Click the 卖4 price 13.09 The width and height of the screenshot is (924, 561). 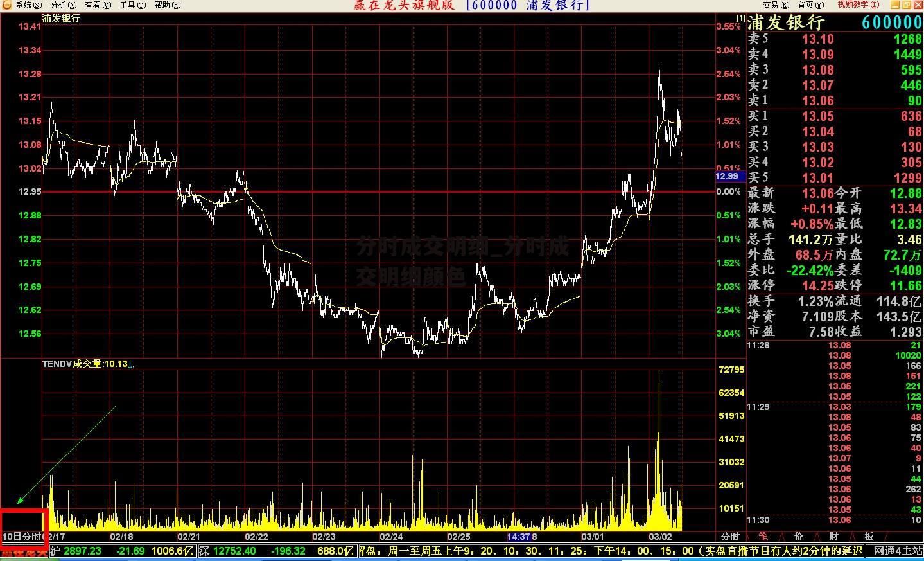[817, 55]
